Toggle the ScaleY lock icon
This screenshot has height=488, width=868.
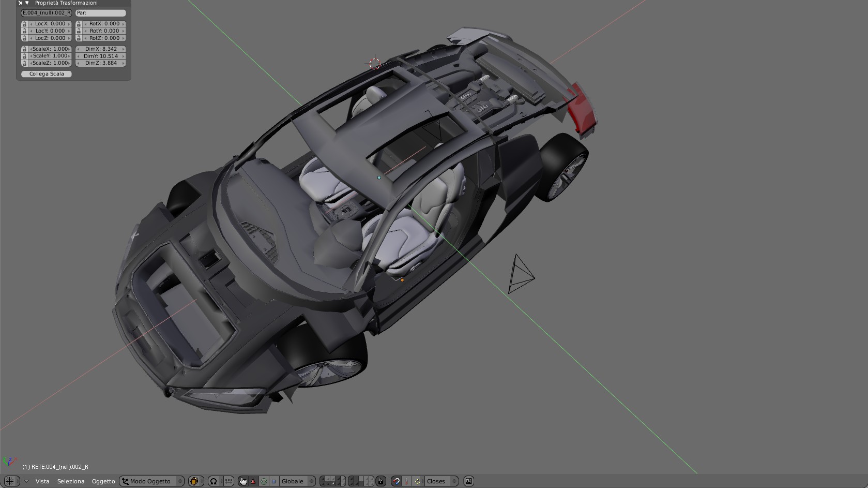(x=24, y=56)
